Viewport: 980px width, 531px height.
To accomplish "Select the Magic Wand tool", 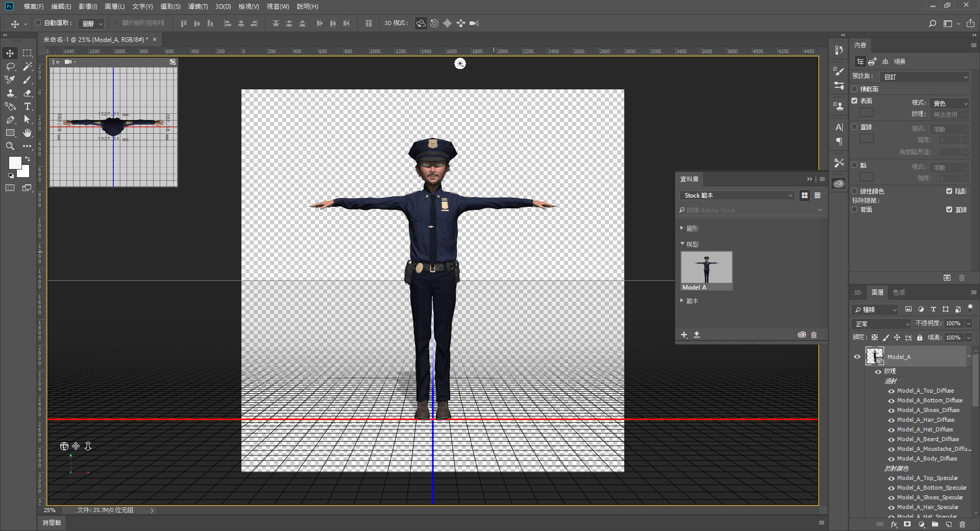I will (x=27, y=66).
